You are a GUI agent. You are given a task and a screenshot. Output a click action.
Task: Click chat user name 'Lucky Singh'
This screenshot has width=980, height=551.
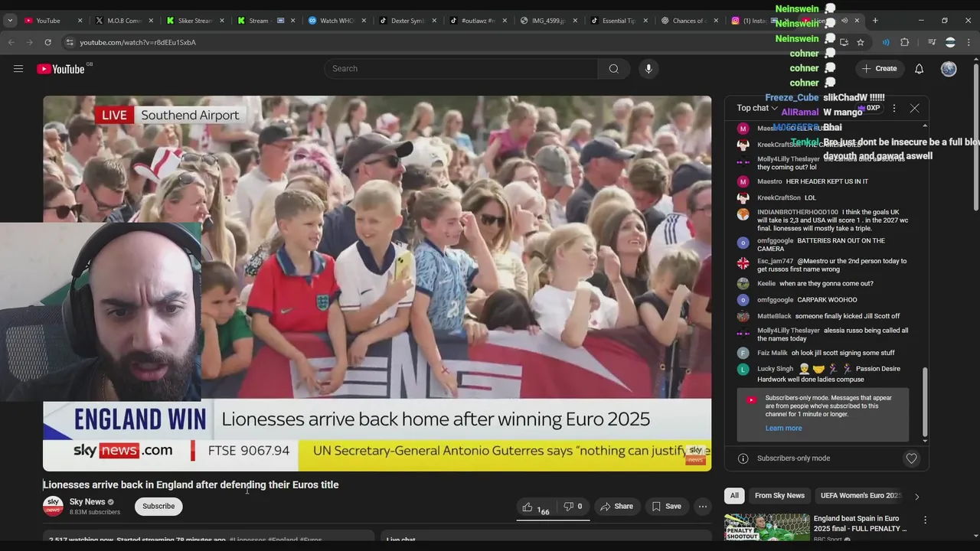coord(775,369)
